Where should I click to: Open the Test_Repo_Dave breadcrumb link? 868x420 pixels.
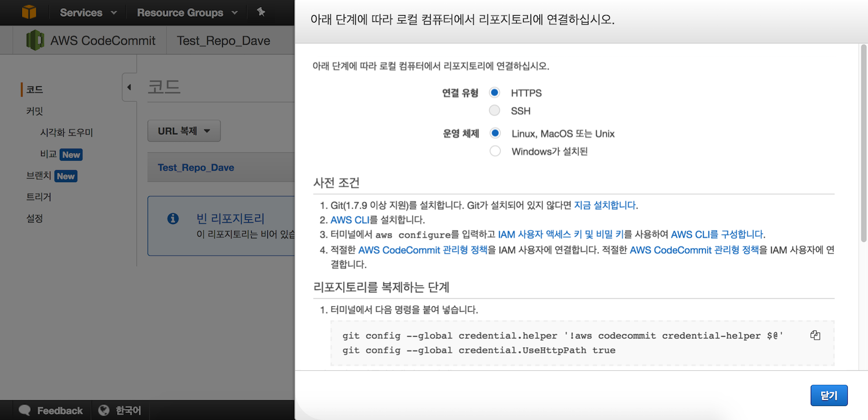point(223,41)
